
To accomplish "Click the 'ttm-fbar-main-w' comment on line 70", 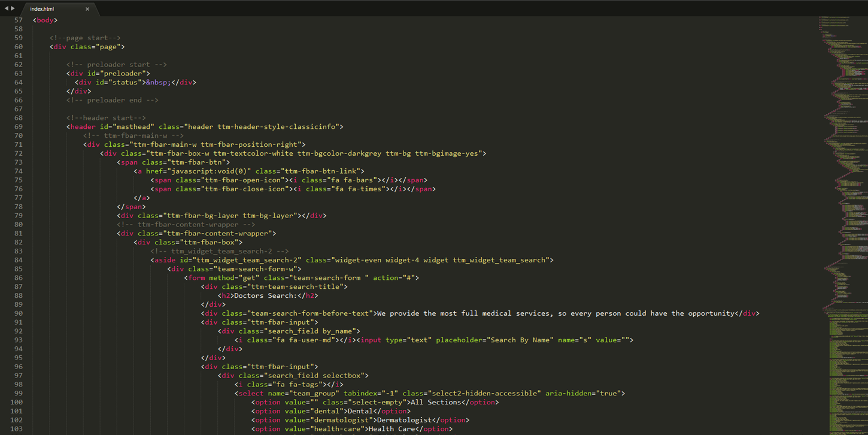I will [133, 136].
